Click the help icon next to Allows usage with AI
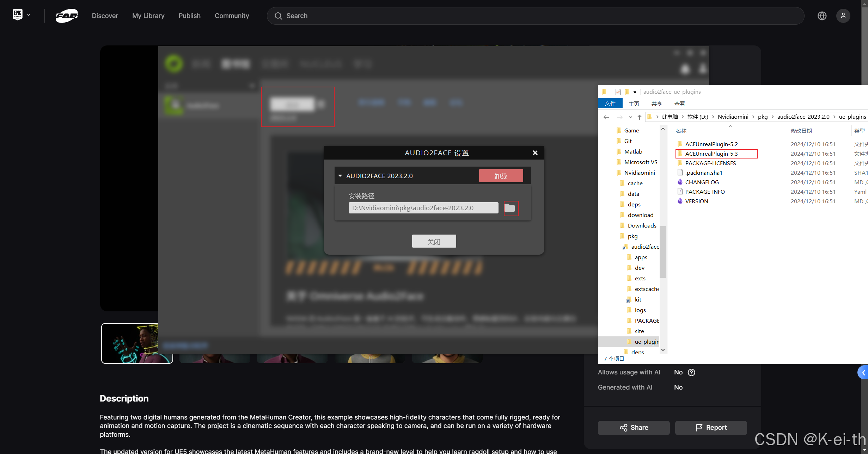The image size is (868, 454). (x=691, y=372)
